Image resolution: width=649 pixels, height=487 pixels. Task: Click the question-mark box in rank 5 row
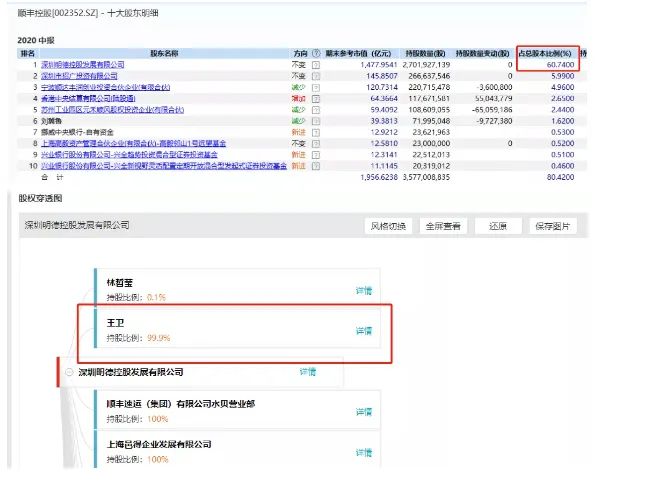tap(316, 110)
